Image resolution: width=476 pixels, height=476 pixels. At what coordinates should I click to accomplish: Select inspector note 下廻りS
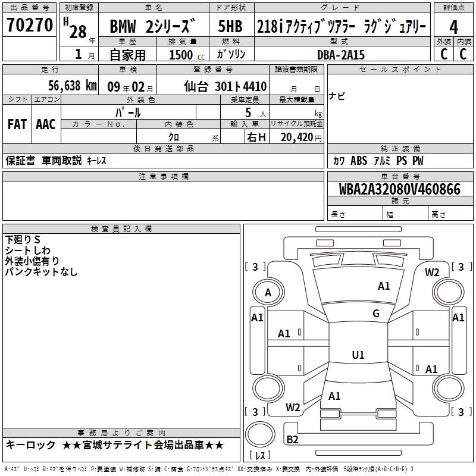tap(23, 240)
